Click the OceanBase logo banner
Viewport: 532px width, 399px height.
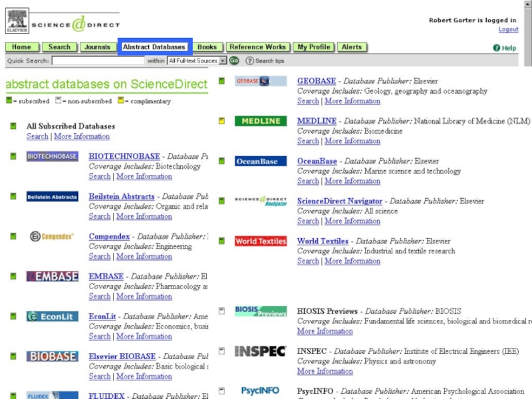pos(261,161)
